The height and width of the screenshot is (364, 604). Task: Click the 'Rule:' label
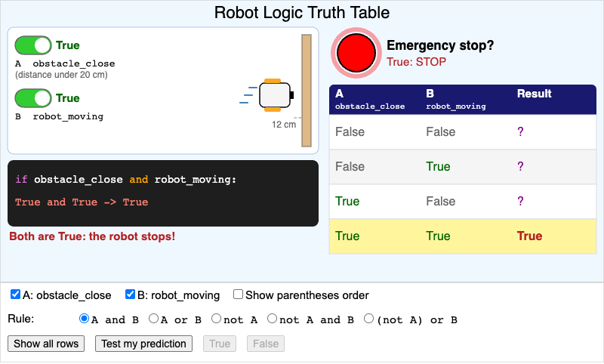[21, 319]
